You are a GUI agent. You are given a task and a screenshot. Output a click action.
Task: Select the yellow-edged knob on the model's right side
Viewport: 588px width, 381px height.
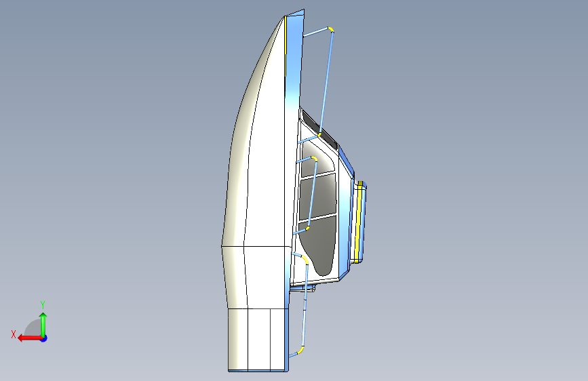pyautogui.click(x=359, y=222)
